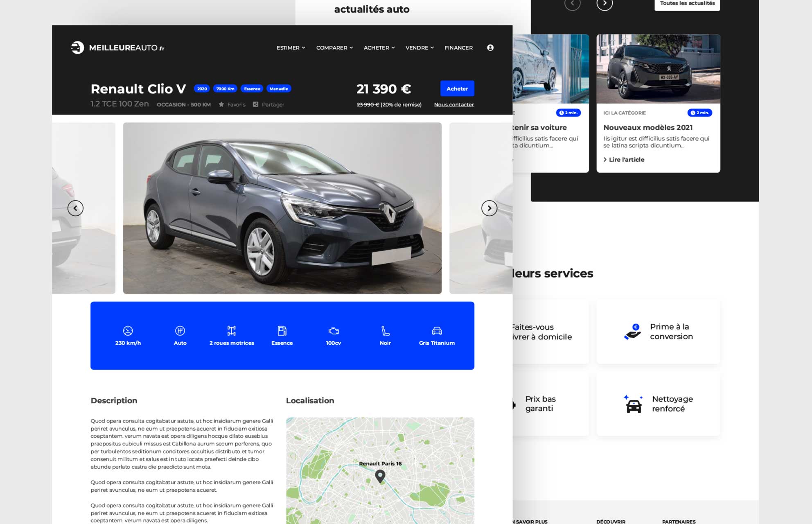Click the Nettoyage renforcé car icon

click(633, 404)
